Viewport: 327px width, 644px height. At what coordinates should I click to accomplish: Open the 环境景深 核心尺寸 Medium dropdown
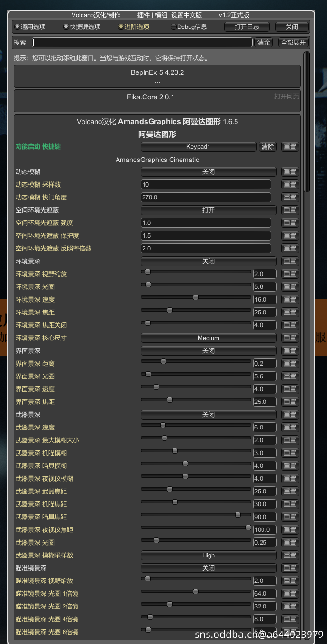(x=209, y=338)
